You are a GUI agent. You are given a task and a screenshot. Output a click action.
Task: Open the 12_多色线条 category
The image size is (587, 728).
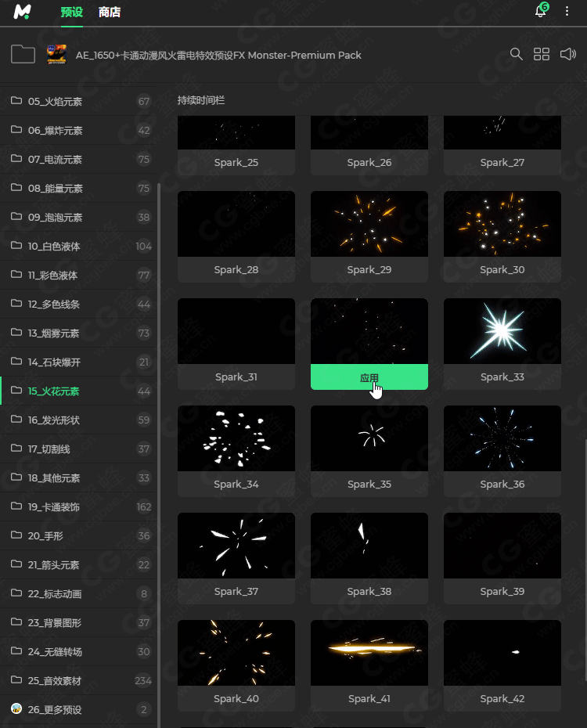[78, 304]
